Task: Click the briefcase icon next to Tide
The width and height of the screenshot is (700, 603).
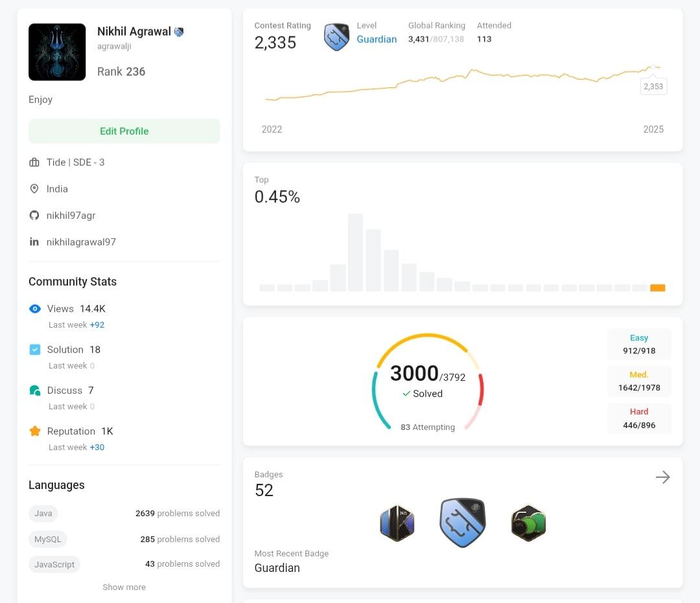Action: click(x=34, y=162)
